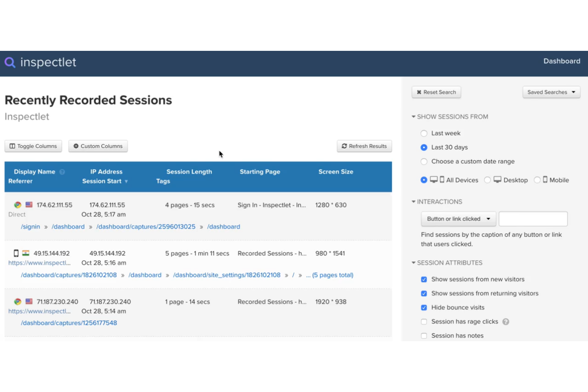The height and width of the screenshot is (392, 588).
Task: Sort by Screen Size column header
Action: (336, 172)
